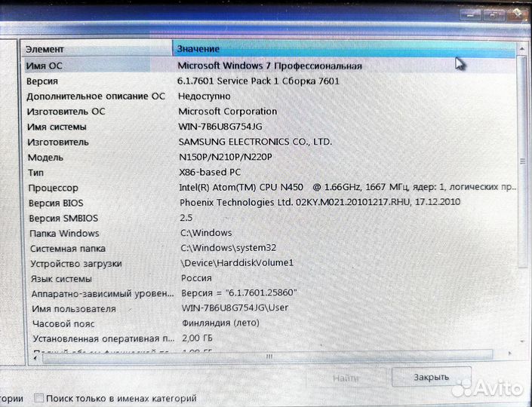This screenshot has width=532, height=407.
Task: Click the X86-based PC value
Action: [x=210, y=173]
